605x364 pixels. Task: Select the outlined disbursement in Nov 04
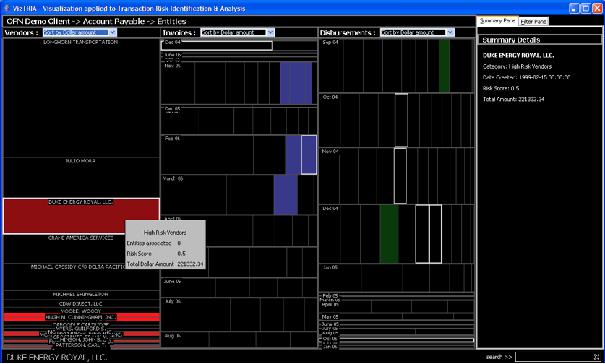400,175
